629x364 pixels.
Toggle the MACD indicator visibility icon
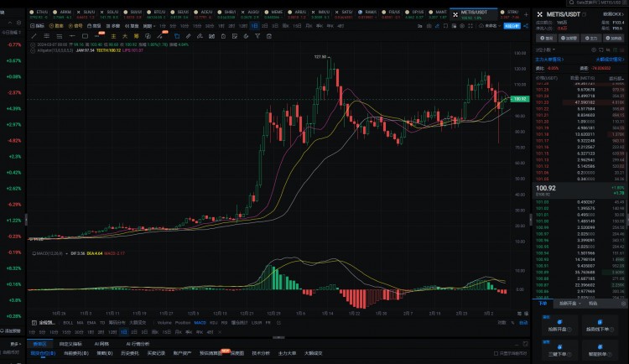coord(34,253)
